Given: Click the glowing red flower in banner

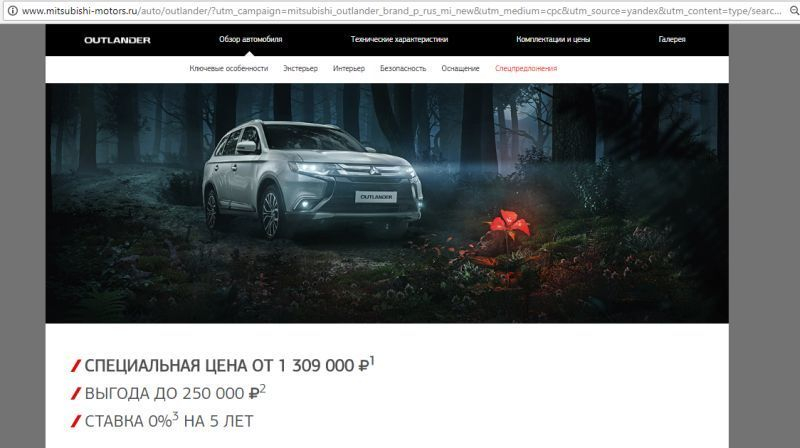Looking at the screenshot, I should [x=507, y=224].
